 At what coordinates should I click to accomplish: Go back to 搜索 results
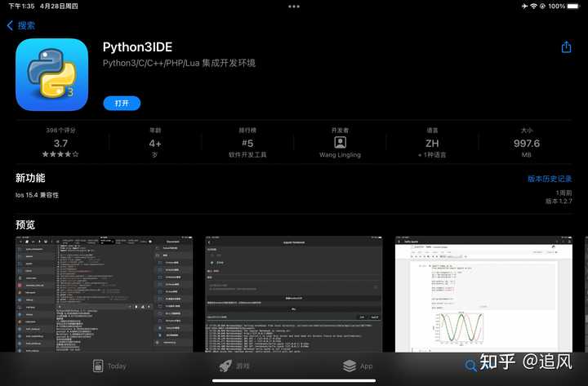point(21,25)
